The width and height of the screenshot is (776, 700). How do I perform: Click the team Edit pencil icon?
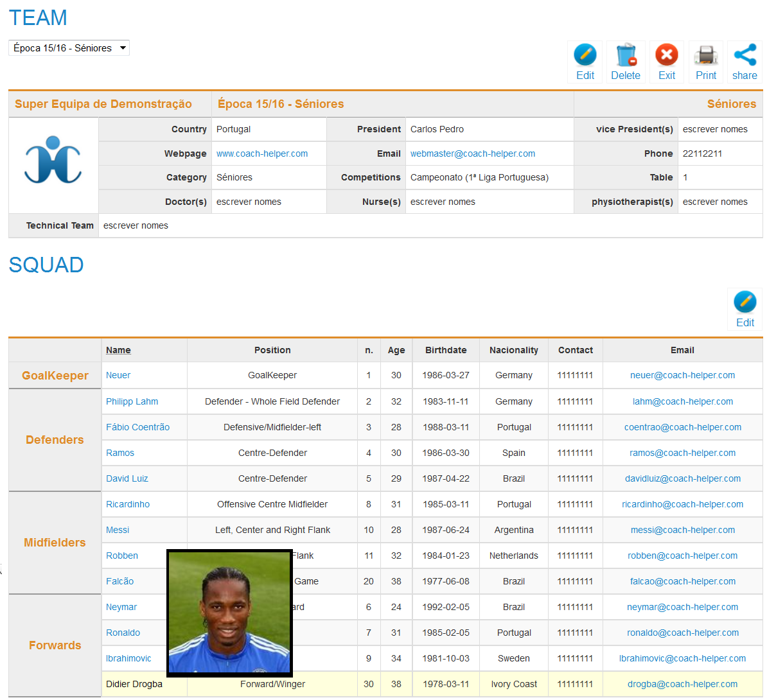click(x=585, y=55)
